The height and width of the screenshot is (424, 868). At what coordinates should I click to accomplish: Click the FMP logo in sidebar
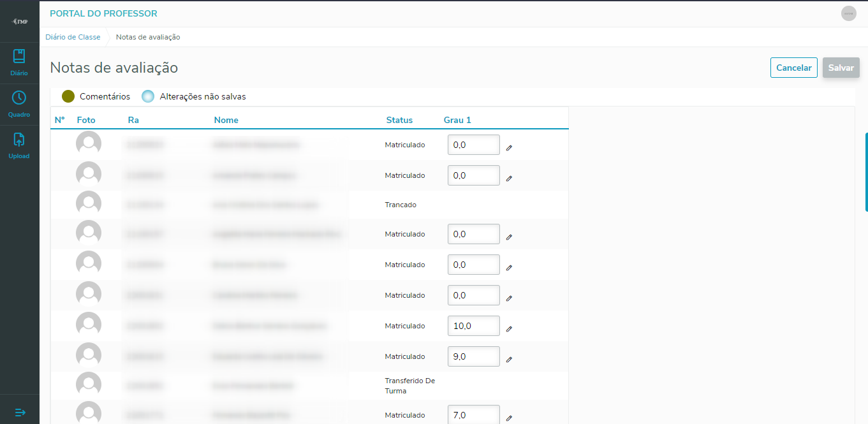pos(20,21)
